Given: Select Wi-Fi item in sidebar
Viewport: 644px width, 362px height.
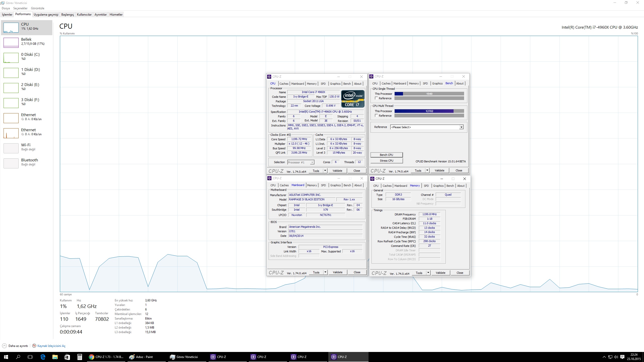Looking at the screenshot, I should [27, 148].
